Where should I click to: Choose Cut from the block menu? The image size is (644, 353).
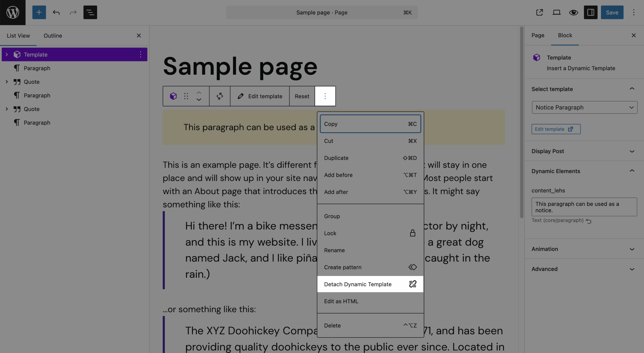click(370, 141)
